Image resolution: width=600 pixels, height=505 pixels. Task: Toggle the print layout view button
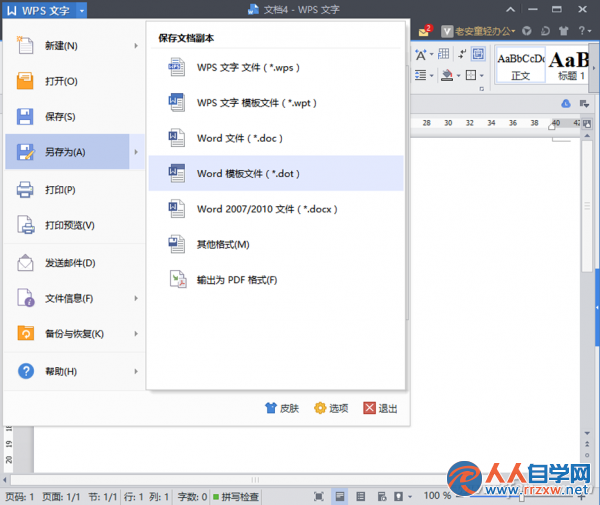tap(339, 497)
